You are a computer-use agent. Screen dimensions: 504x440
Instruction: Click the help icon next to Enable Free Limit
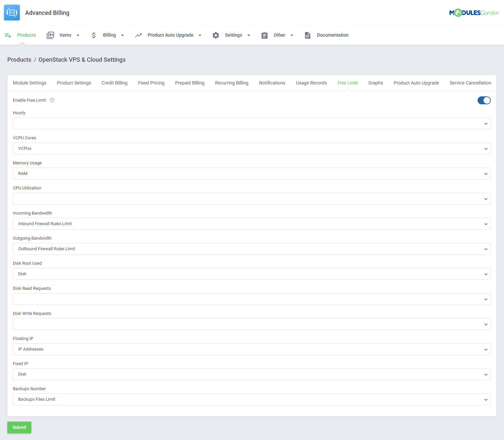coord(52,100)
